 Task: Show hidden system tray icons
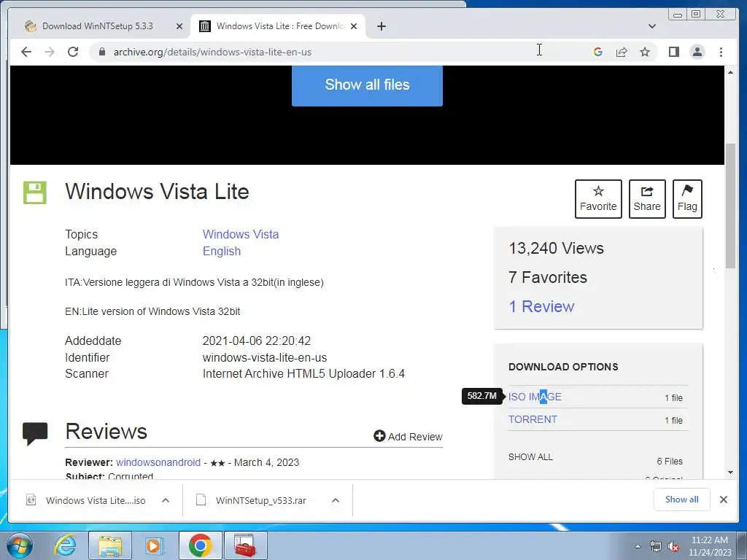tap(638, 545)
